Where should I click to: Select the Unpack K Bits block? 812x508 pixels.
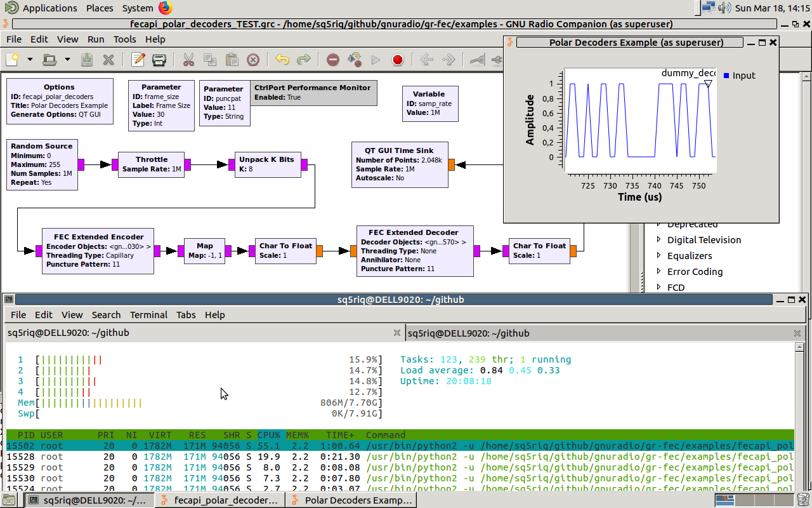[x=267, y=164]
